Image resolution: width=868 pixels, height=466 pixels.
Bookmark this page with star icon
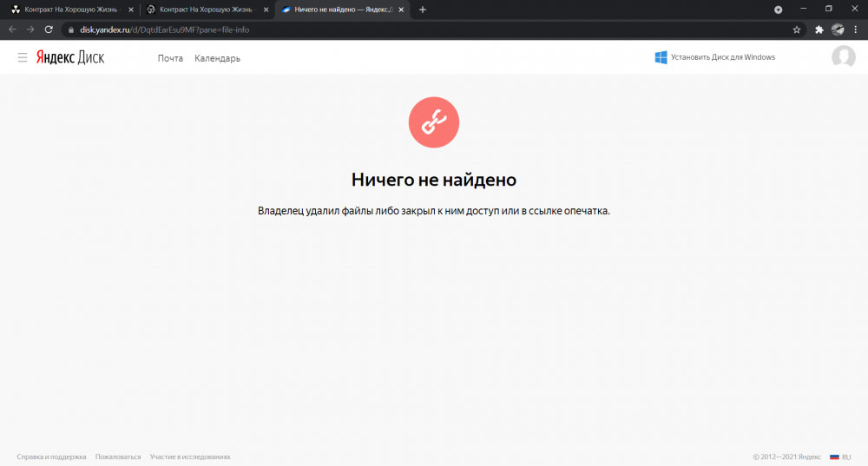click(797, 30)
